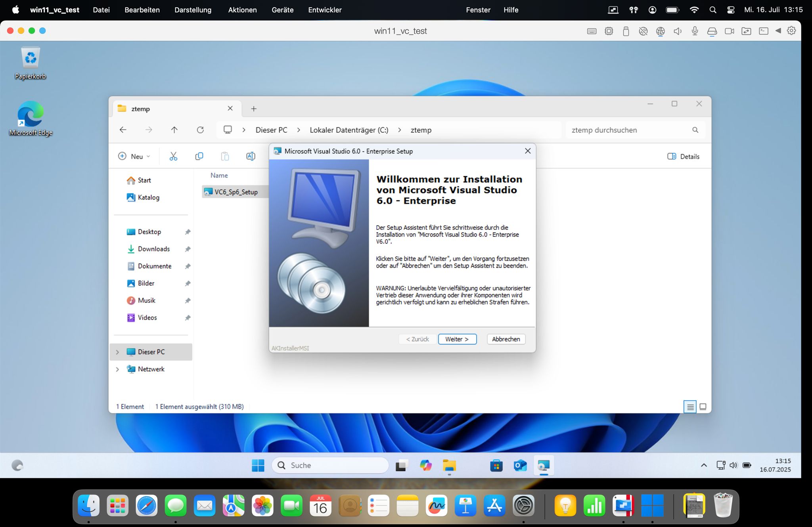The height and width of the screenshot is (527, 812).
Task: Open Safari from the macOS Dock
Action: click(x=146, y=506)
